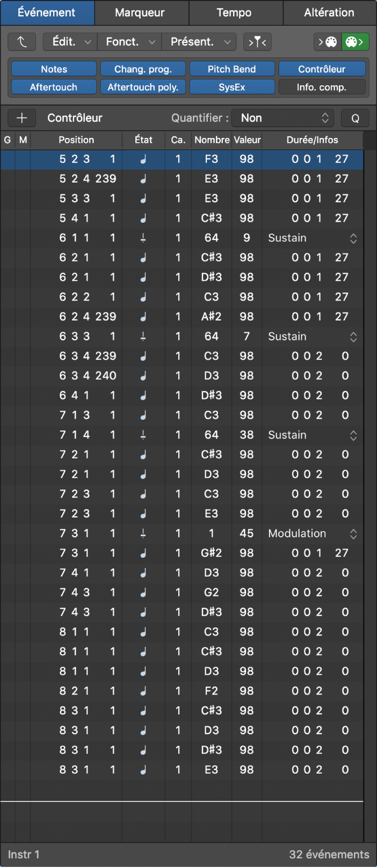Click the Ca. column header
Viewport: 377px width, 868px height.
point(178,140)
